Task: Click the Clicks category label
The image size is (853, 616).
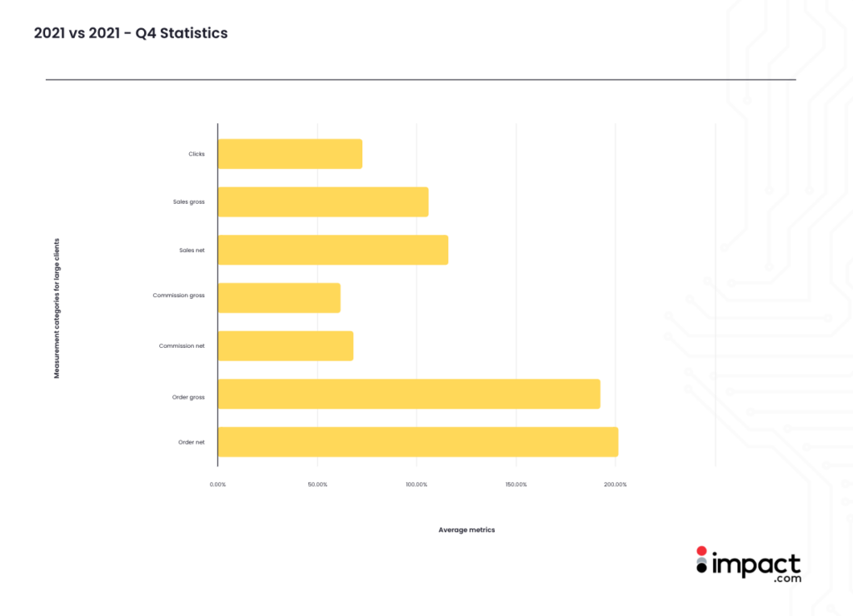Action: click(x=197, y=154)
